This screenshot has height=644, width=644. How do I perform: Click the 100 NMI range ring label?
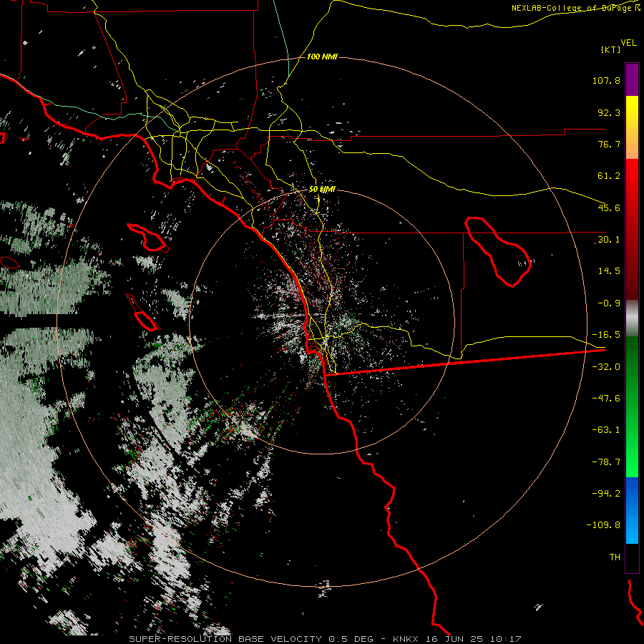coord(322,57)
